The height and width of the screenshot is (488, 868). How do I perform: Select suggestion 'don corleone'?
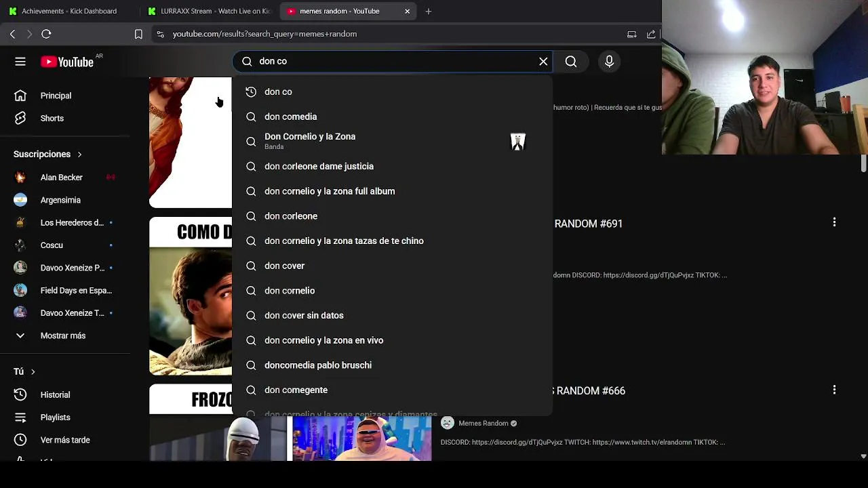tap(392, 216)
